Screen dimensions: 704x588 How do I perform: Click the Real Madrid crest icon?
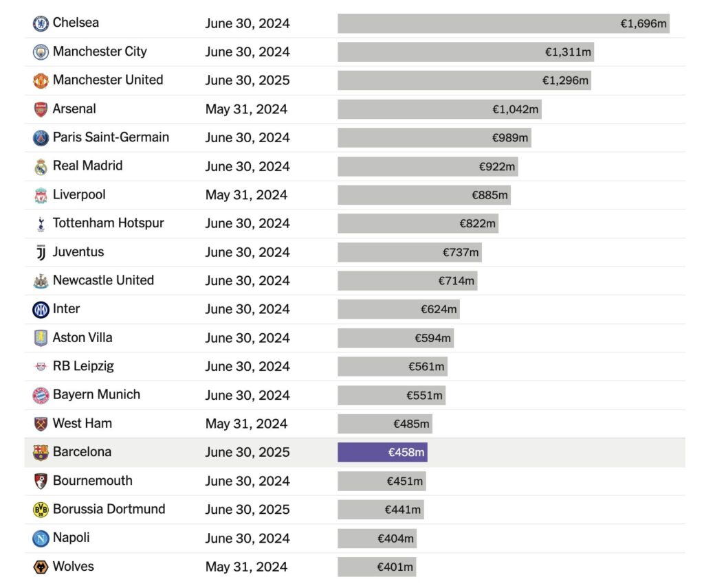tap(41, 166)
